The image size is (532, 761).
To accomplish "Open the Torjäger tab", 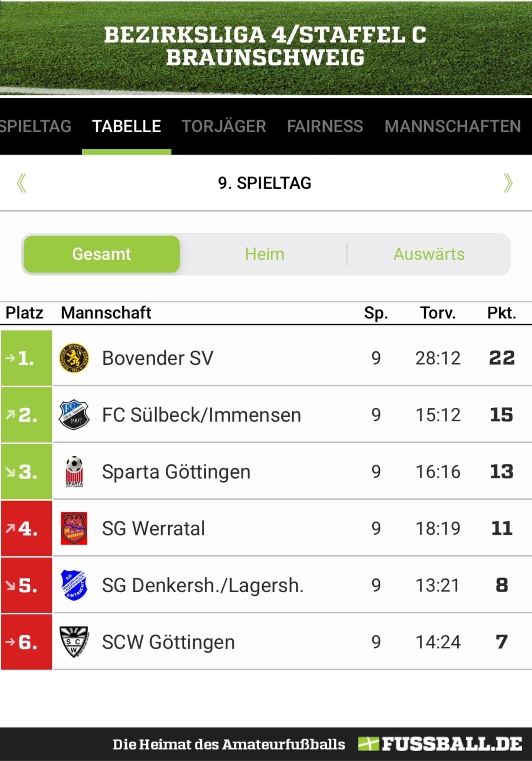I will click(224, 126).
